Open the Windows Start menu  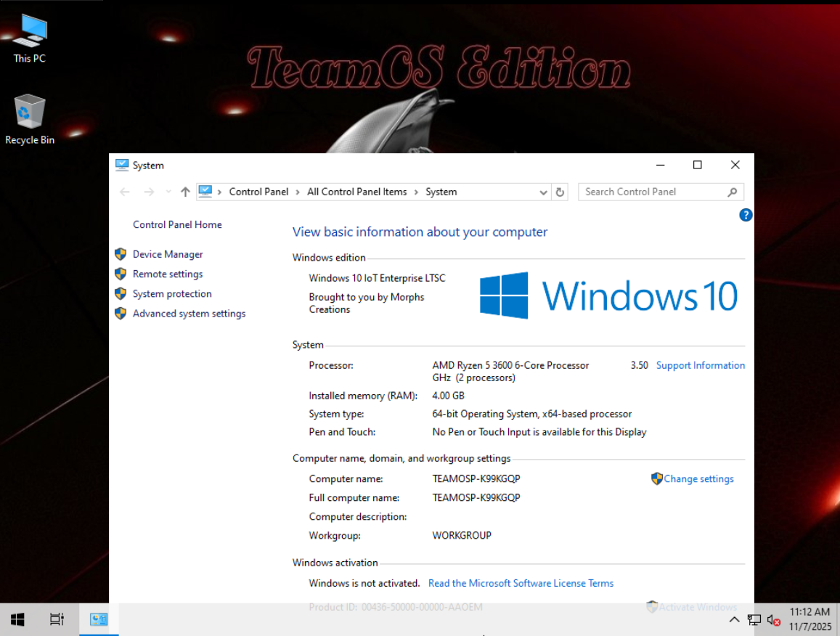pos(17,619)
